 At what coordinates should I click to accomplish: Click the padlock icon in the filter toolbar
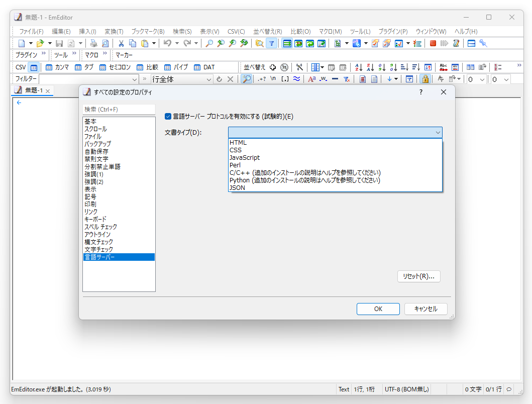pyautogui.click(x=425, y=79)
